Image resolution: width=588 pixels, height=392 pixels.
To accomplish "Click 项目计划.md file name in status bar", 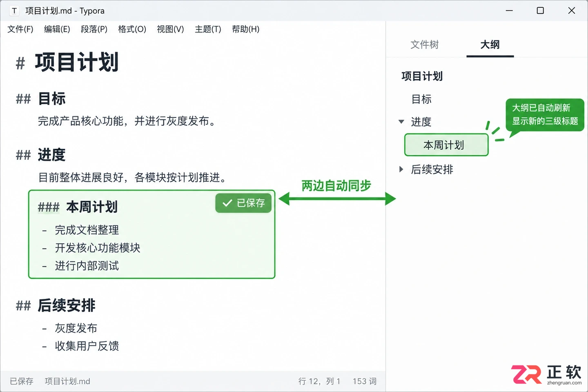I will coord(67,381).
